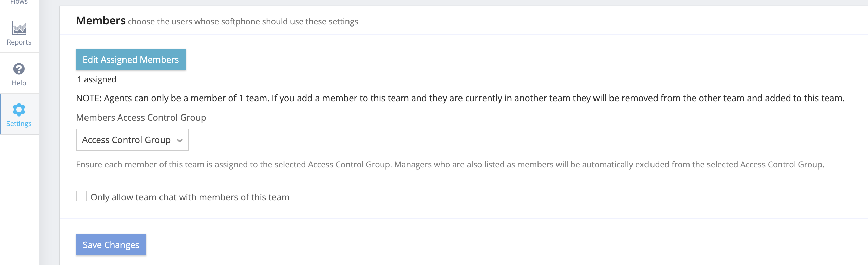Enable only allow team chat checkbox
Image resolution: width=868 pixels, height=265 pixels.
(81, 196)
